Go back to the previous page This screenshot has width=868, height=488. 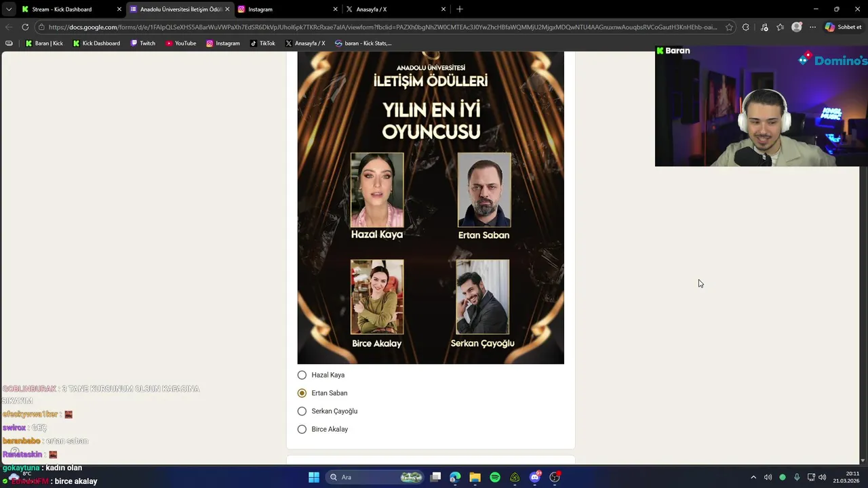[8, 27]
